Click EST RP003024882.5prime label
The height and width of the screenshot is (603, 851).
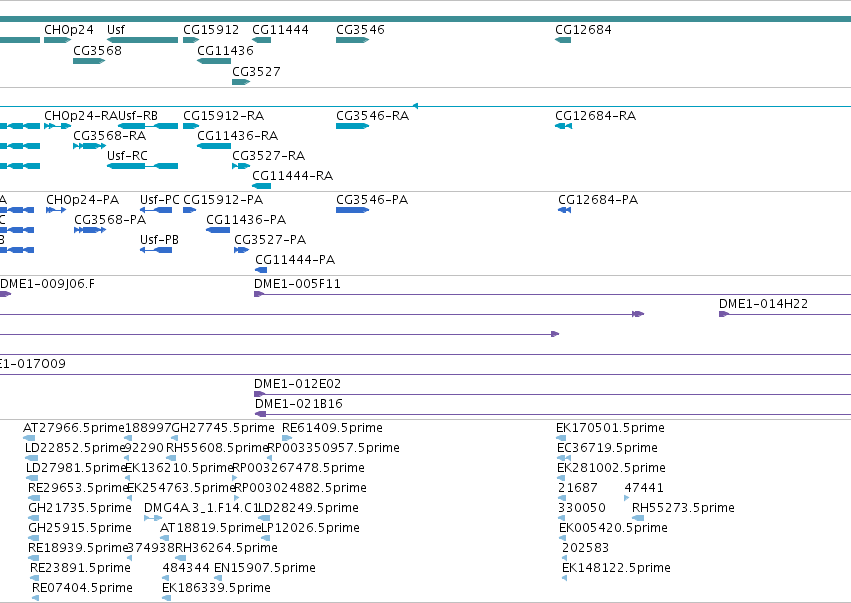click(x=301, y=488)
